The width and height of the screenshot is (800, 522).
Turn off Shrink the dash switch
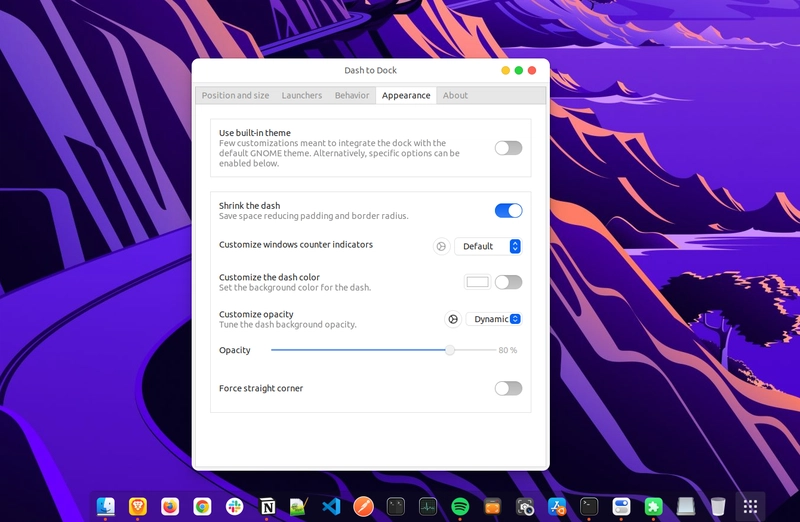click(508, 210)
